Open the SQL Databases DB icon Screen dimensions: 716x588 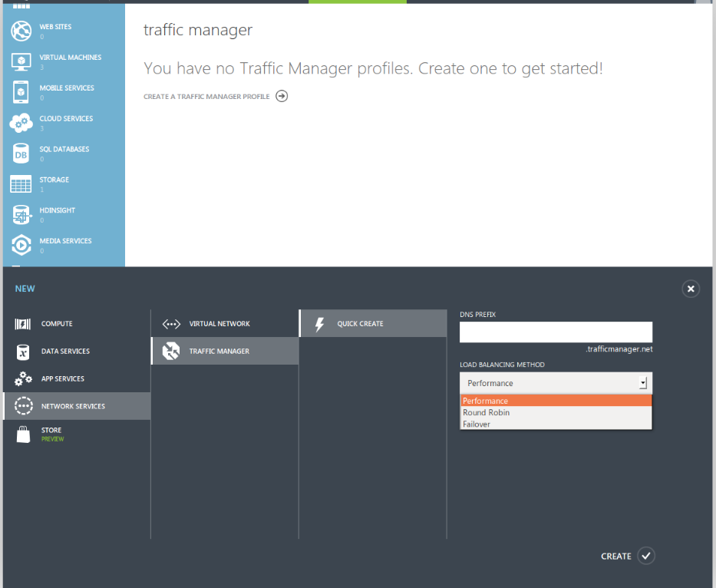point(21,154)
